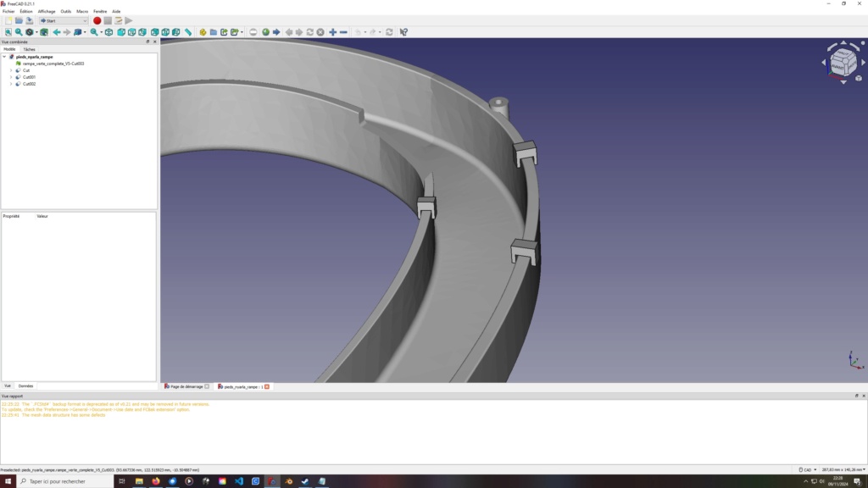Create a new document with the New icon
The height and width of the screenshot is (488, 868).
click(x=8, y=20)
